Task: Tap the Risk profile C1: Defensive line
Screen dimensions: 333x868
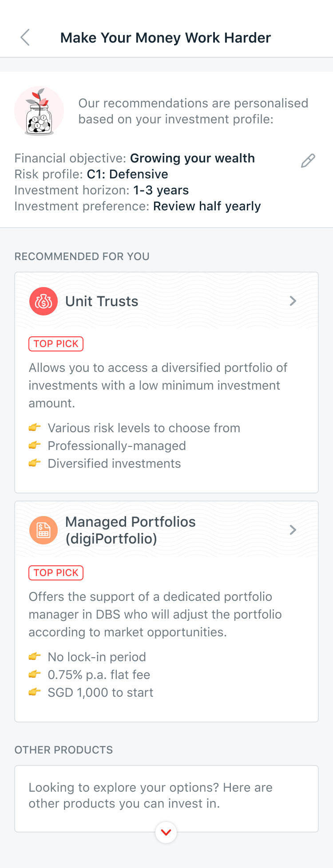Action: pyautogui.click(x=91, y=174)
